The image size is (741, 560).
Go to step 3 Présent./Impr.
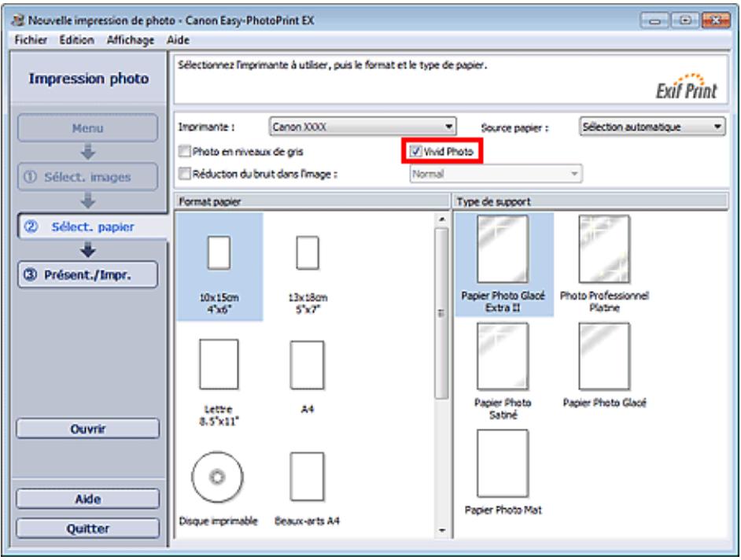tap(88, 274)
